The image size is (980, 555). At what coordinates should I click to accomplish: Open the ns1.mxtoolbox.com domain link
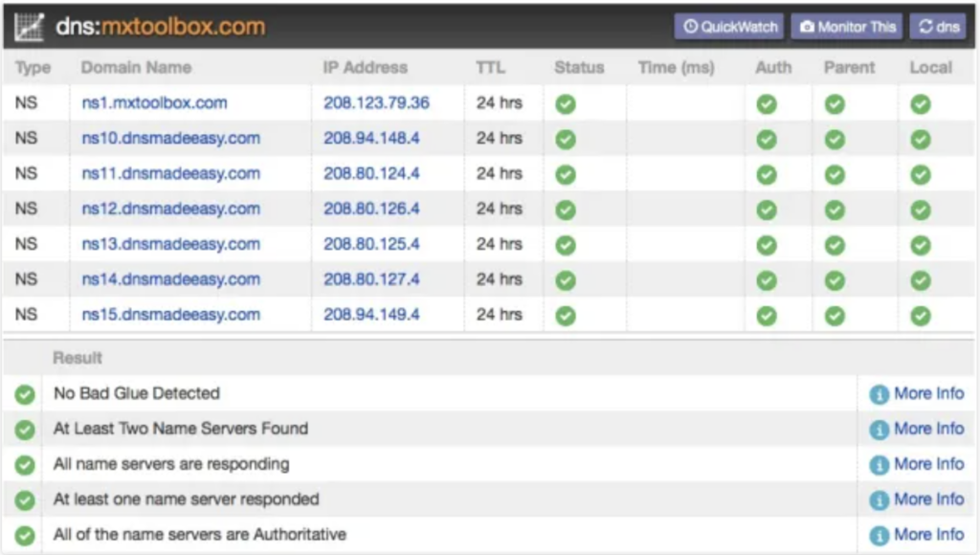[154, 103]
